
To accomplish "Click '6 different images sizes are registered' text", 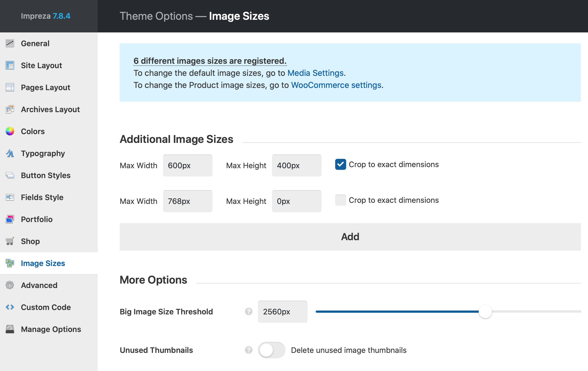I will coord(210,61).
